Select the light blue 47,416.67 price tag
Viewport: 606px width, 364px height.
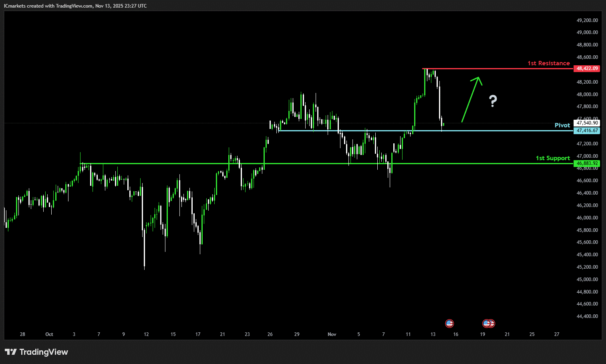click(587, 131)
